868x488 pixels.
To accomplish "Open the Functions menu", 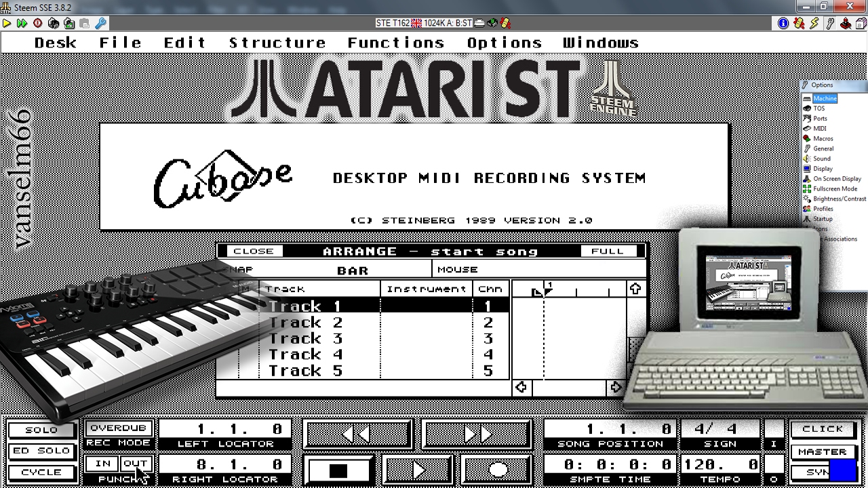I will [396, 43].
